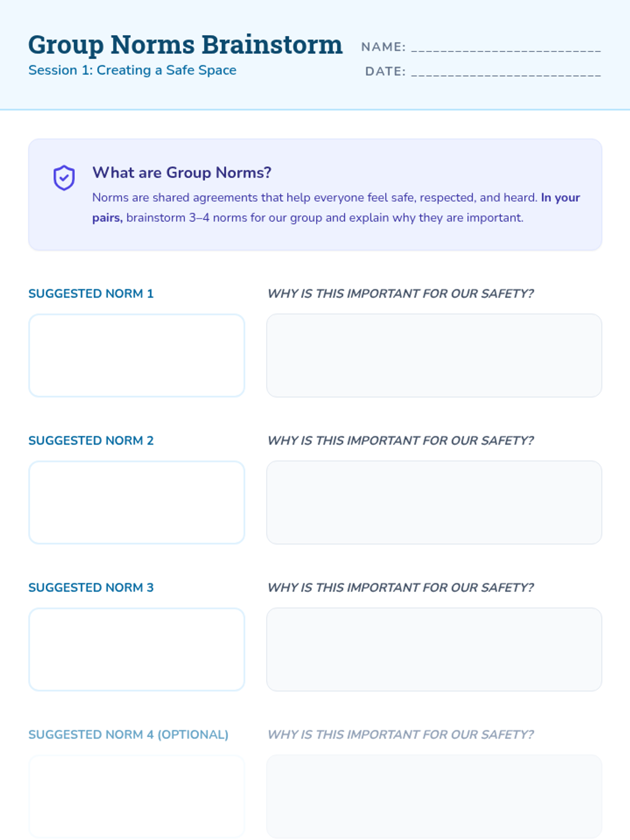Viewport: 630px width, 840px height.
Task: Click the Session 1 subtitle text
Action: [132, 70]
